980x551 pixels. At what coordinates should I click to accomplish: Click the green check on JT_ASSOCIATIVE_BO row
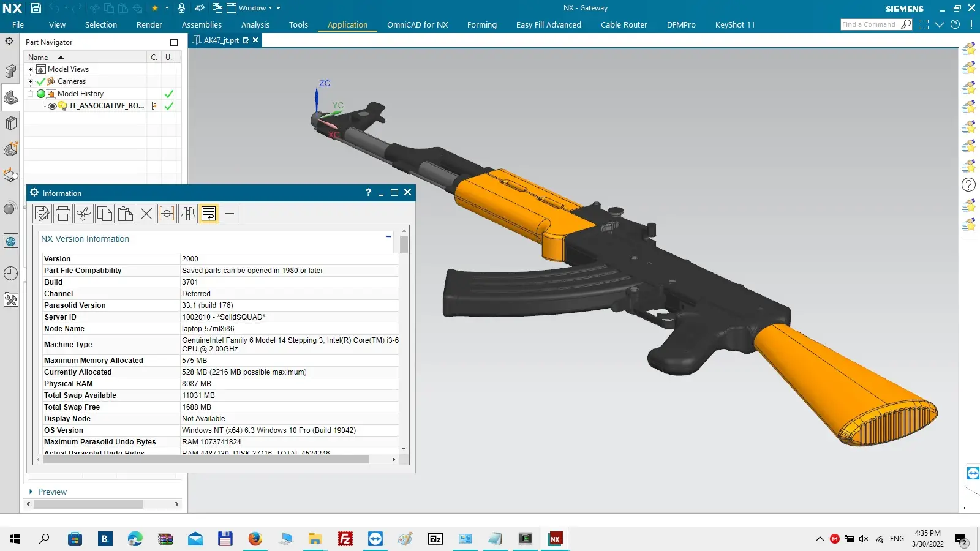click(x=169, y=106)
